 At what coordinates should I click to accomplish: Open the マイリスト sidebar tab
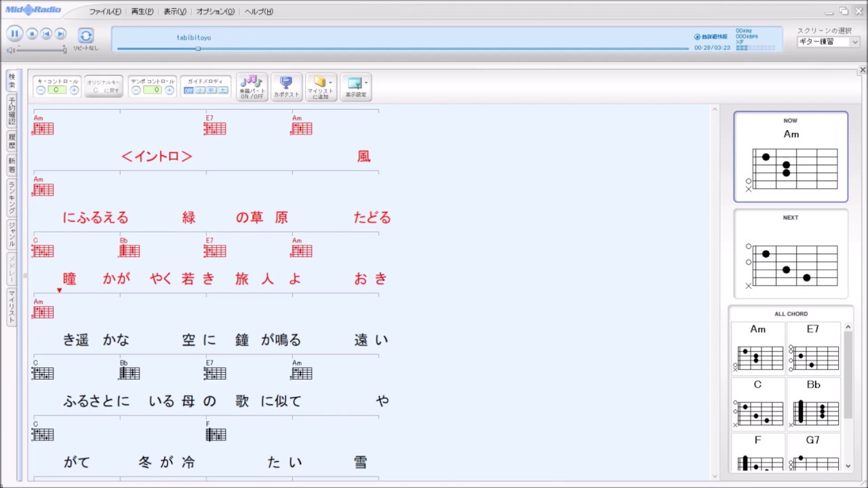(x=12, y=307)
